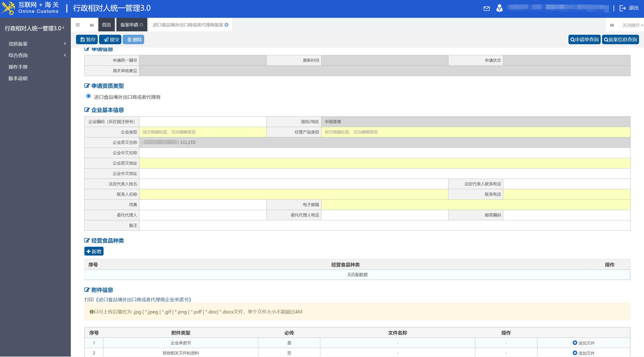Select 进口食品境外出口商或者代理商 radio button
The height and width of the screenshot is (357, 644).
point(88,96)
